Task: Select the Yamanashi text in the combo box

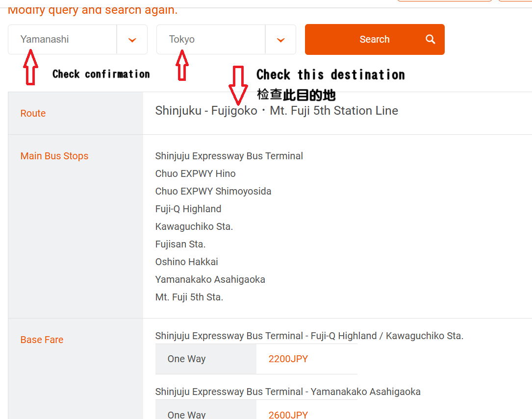Action: (x=45, y=39)
